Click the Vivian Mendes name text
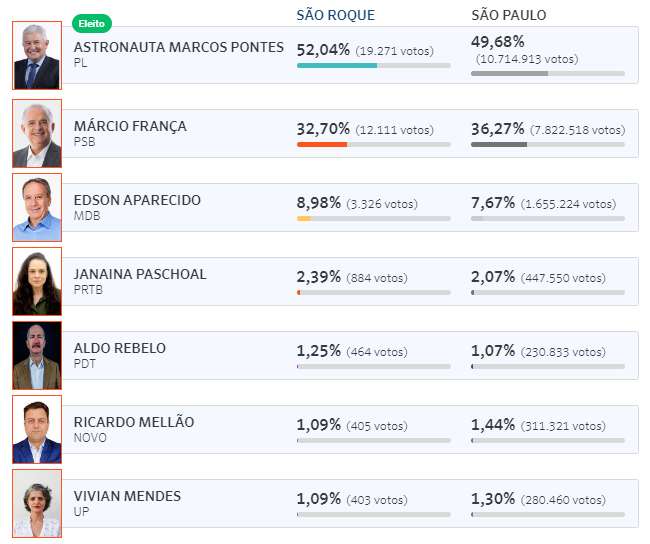This screenshot has height=544, width=650. coord(127,496)
